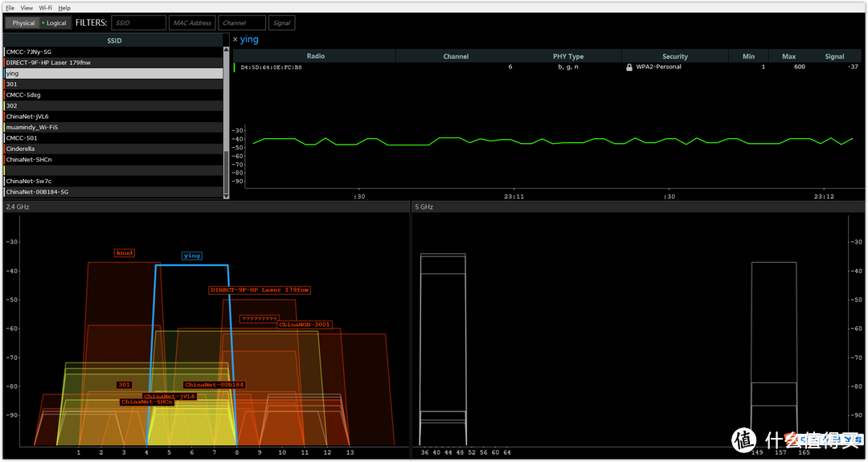Click the green indicator beside the radio MAC address

(x=235, y=67)
